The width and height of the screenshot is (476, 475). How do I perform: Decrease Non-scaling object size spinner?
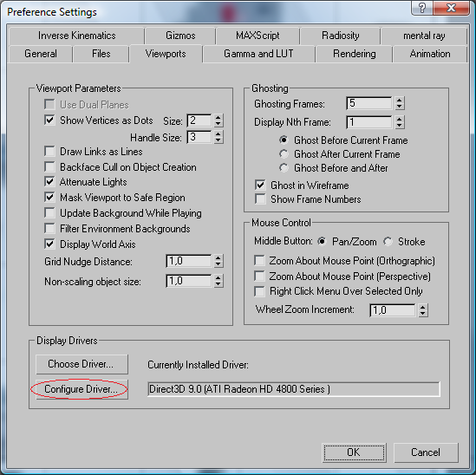[218, 284]
